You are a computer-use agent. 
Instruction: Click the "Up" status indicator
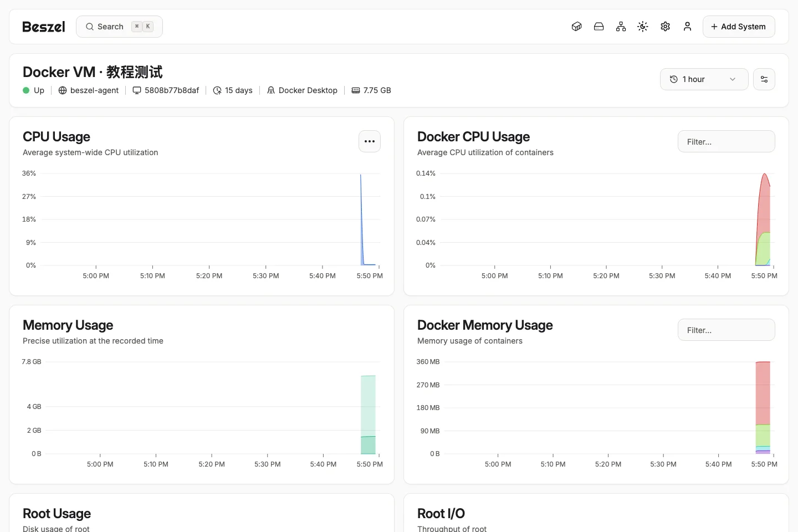coord(33,90)
